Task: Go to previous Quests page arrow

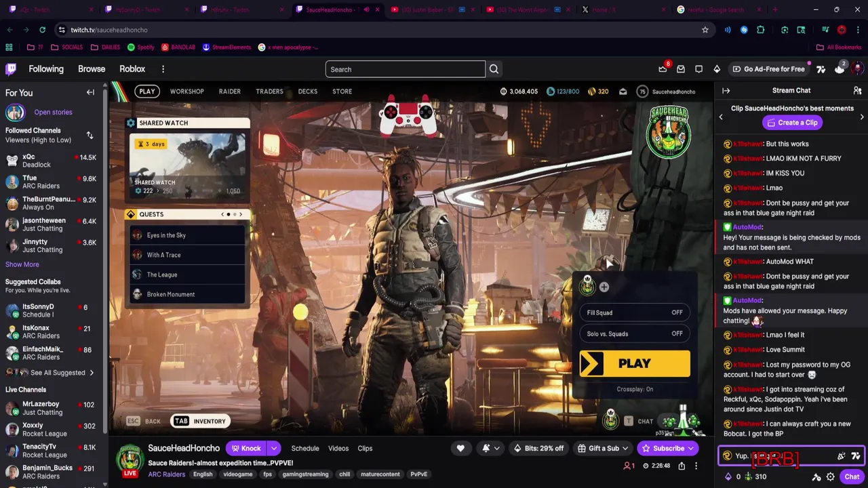Action: coord(222,214)
